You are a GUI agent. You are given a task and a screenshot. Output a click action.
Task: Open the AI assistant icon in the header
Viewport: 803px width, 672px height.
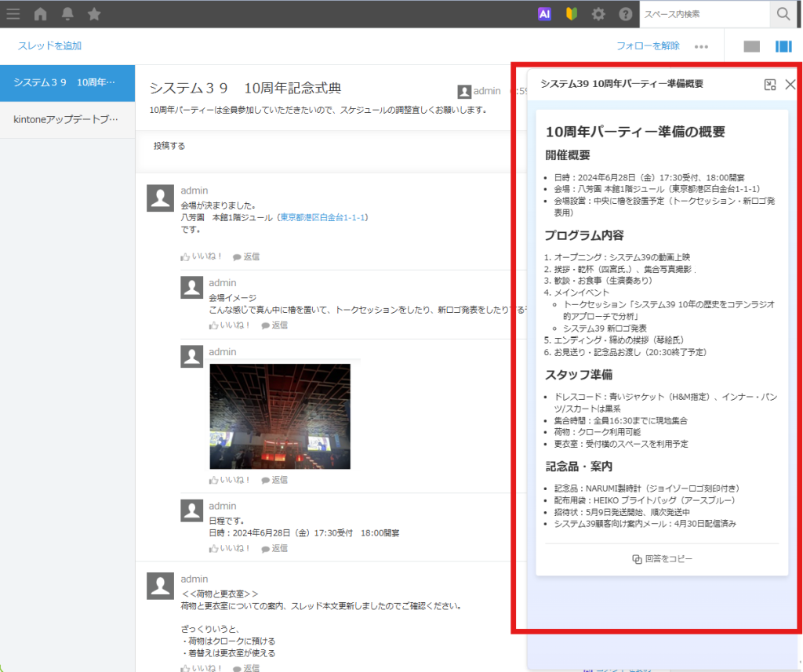[x=544, y=14]
